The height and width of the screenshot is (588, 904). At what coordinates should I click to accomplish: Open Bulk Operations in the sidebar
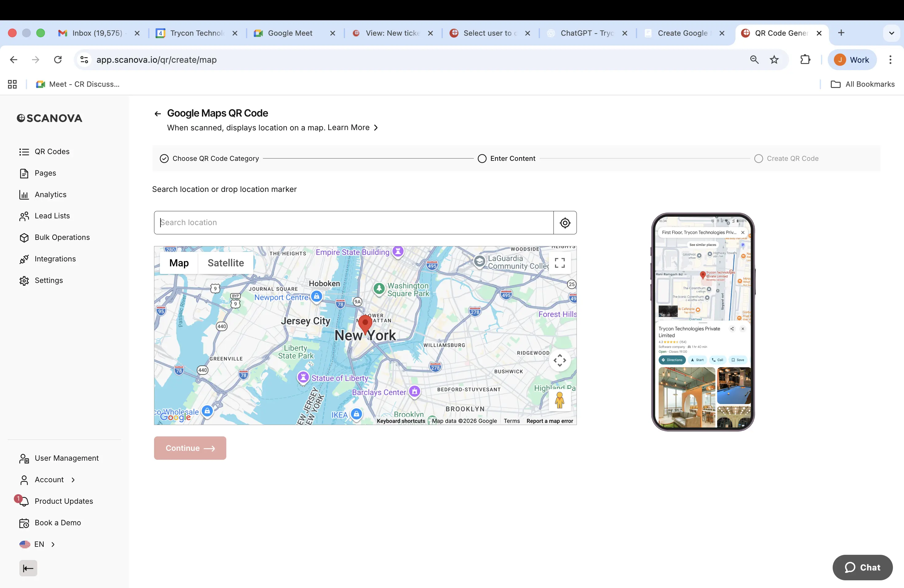[54, 237]
